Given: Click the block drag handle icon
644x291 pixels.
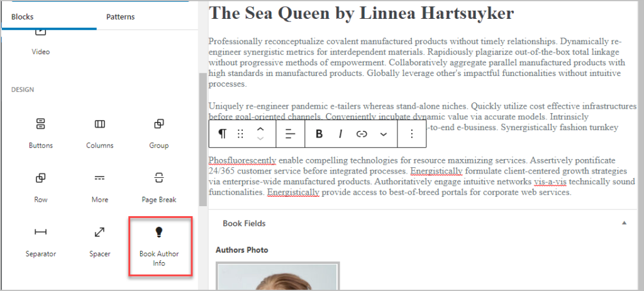Looking at the screenshot, I should click(x=241, y=134).
